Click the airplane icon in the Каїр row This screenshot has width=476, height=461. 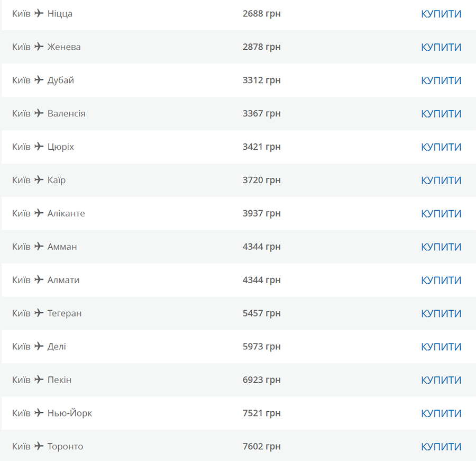pos(39,179)
